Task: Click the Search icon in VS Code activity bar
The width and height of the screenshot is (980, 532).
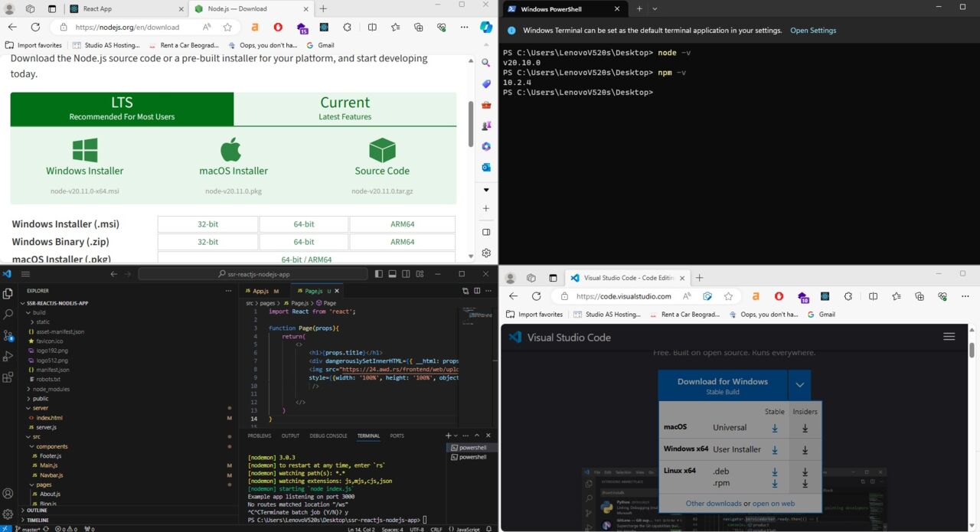Action: click(8, 314)
